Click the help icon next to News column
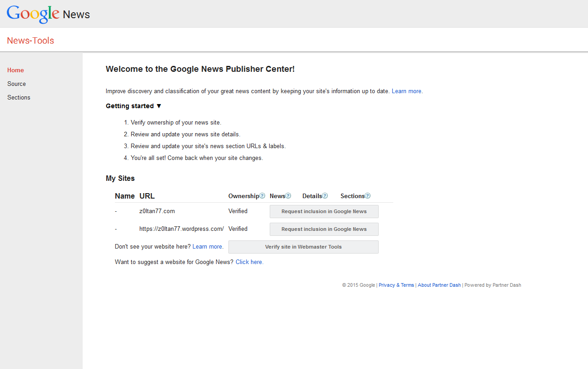Viewport: 588px width, 369px height. coord(288,196)
